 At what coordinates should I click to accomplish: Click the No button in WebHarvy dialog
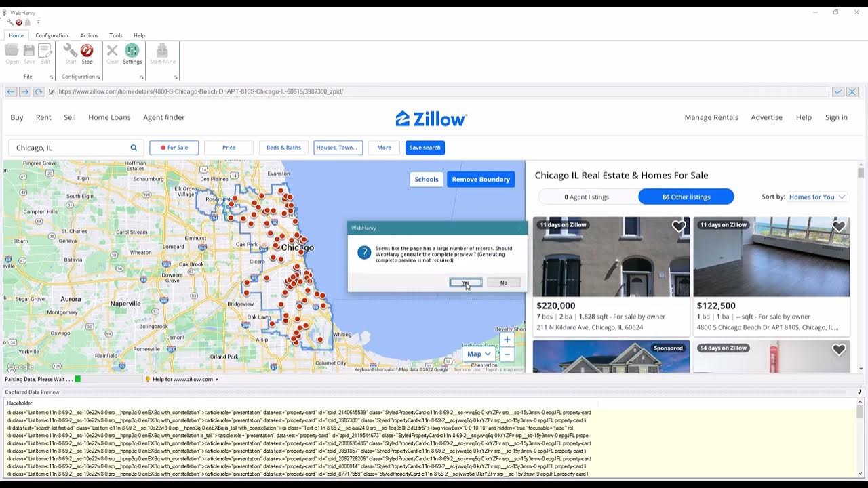point(504,283)
